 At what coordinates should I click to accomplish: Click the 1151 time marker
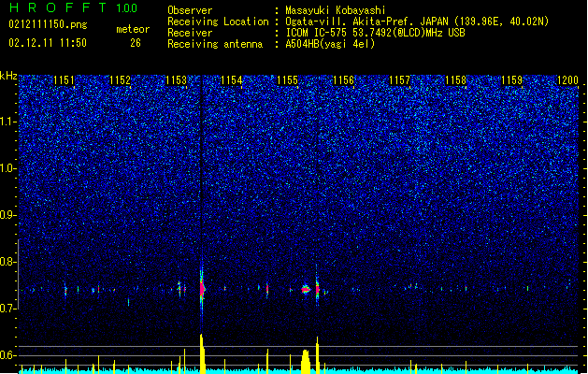64,80
